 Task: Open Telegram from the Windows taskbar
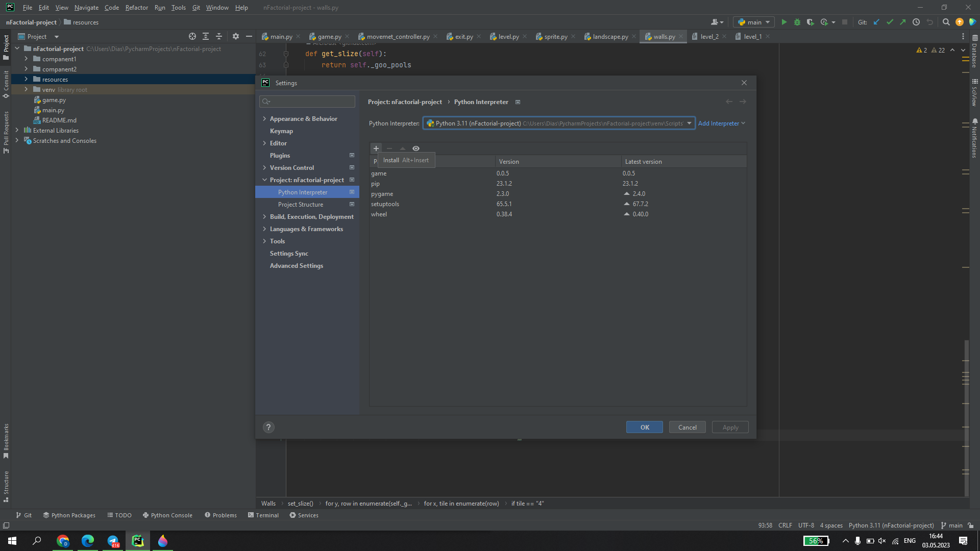tap(113, 541)
